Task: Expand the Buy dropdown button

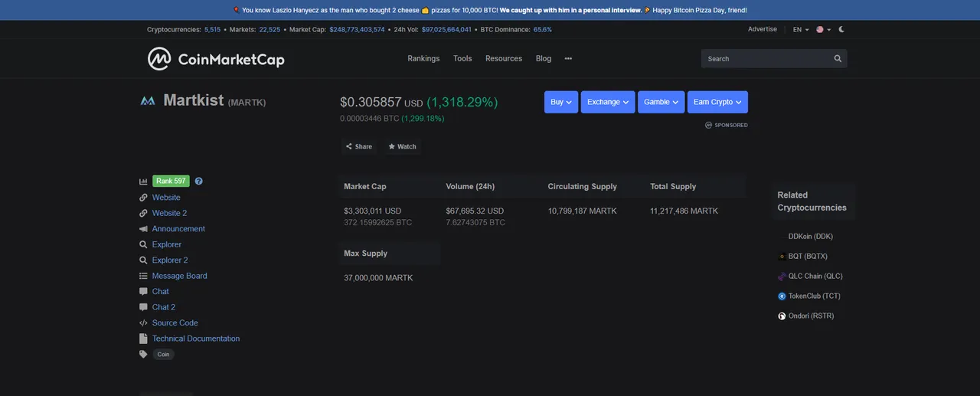Action: (561, 102)
